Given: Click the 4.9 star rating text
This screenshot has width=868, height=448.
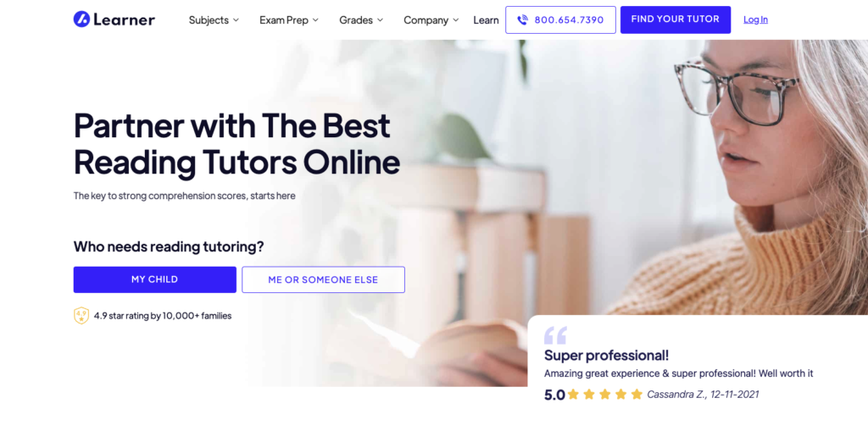Looking at the screenshot, I should click(x=163, y=316).
